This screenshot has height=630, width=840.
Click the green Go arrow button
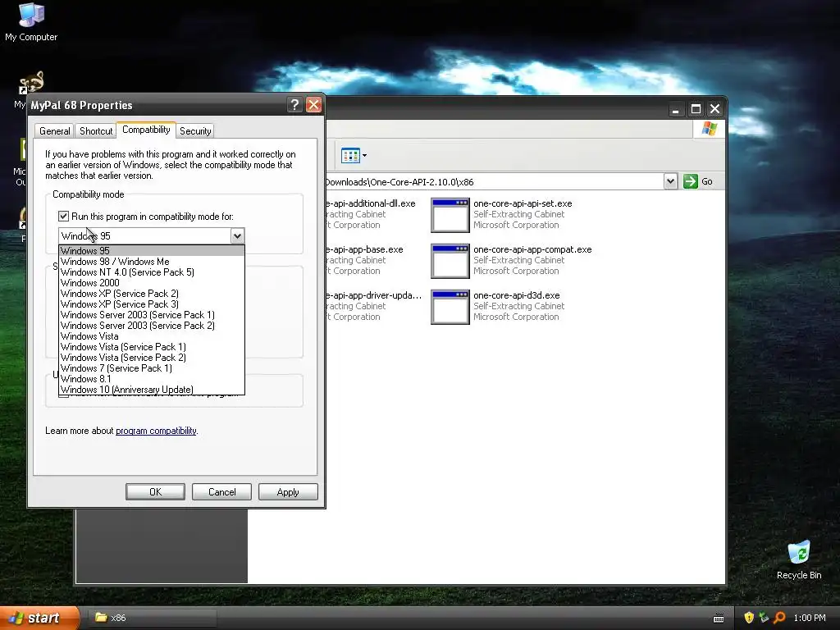(x=691, y=181)
